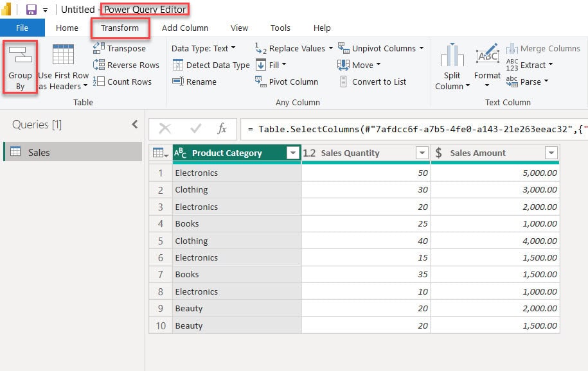Image resolution: width=588 pixels, height=371 pixels.
Task: Click Books cell in row 4
Action: [236, 224]
